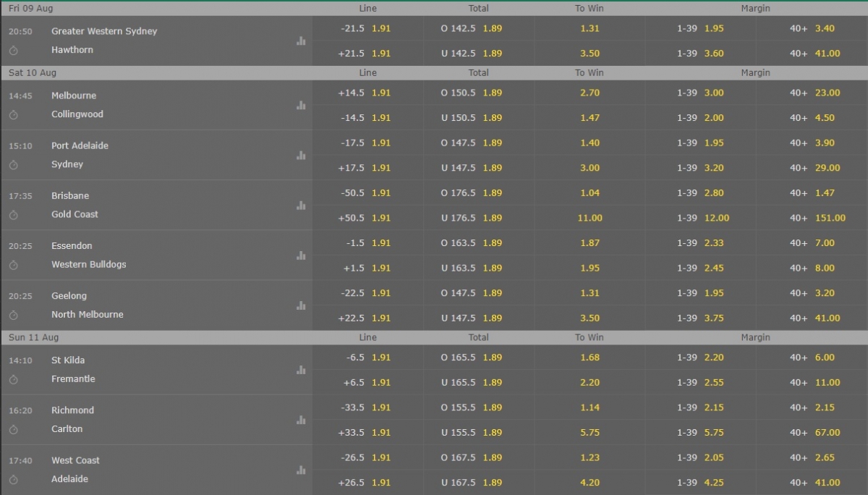868x495 pixels.
Task: Click clock icon below the 14:45 Melbourne time
Action: pyautogui.click(x=13, y=115)
